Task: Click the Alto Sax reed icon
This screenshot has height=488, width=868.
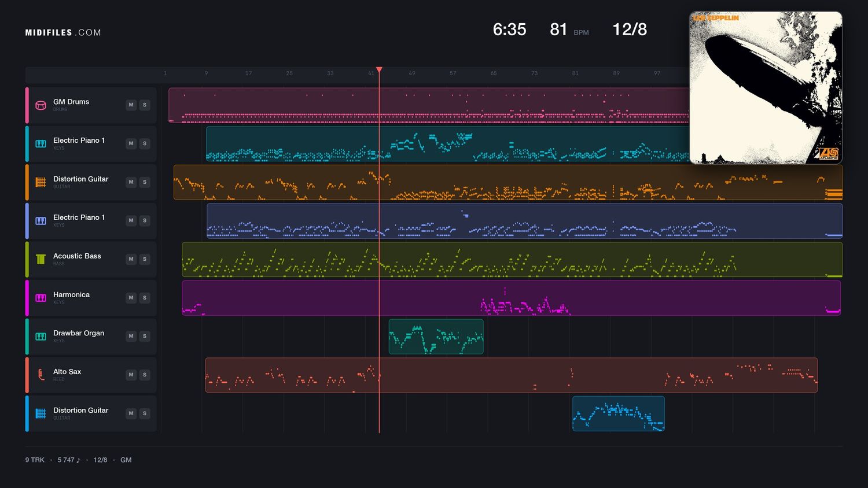Action: click(41, 375)
